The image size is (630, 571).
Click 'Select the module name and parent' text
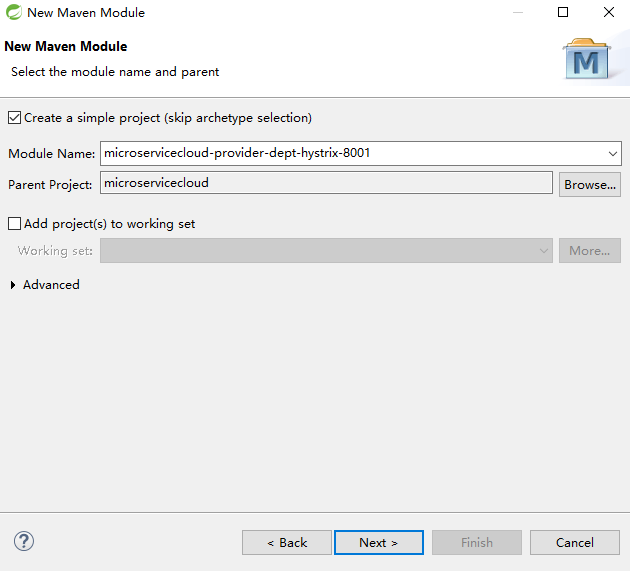point(115,72)
